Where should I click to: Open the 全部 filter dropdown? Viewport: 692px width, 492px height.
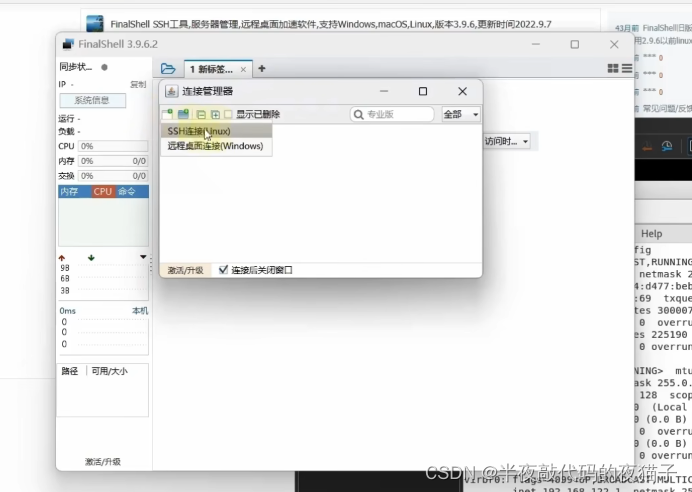pyautogui.click(x=461, y=114)
